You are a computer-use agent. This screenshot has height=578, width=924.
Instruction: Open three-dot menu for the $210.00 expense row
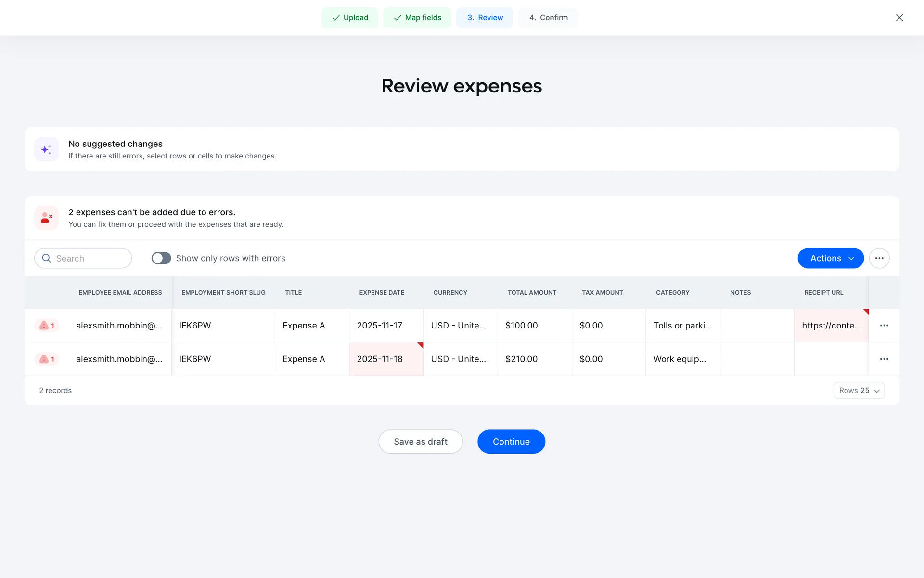(x=884, y=359)
